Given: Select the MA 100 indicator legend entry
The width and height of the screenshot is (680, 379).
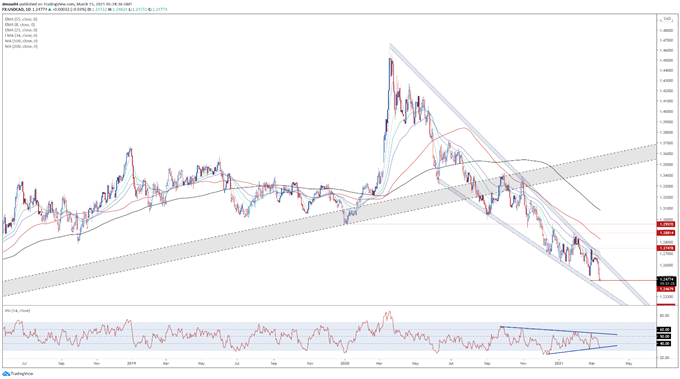Looking at the screenshot, I should pos(21,41).
